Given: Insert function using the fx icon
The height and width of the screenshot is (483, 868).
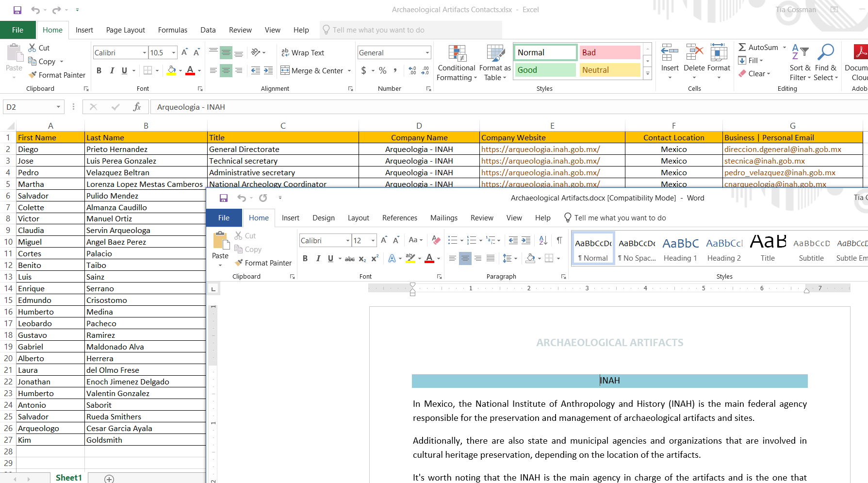Looking at the screenshot, I should (137, 107).
